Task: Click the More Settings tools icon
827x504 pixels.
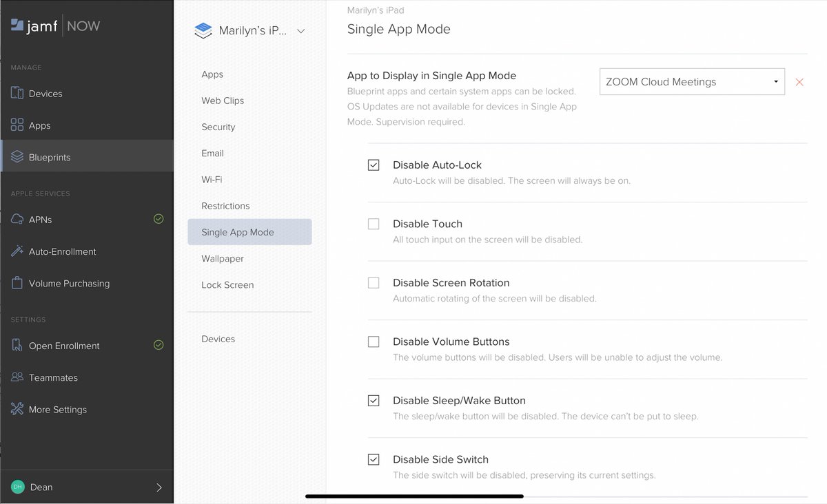Action: click(17, 409)
